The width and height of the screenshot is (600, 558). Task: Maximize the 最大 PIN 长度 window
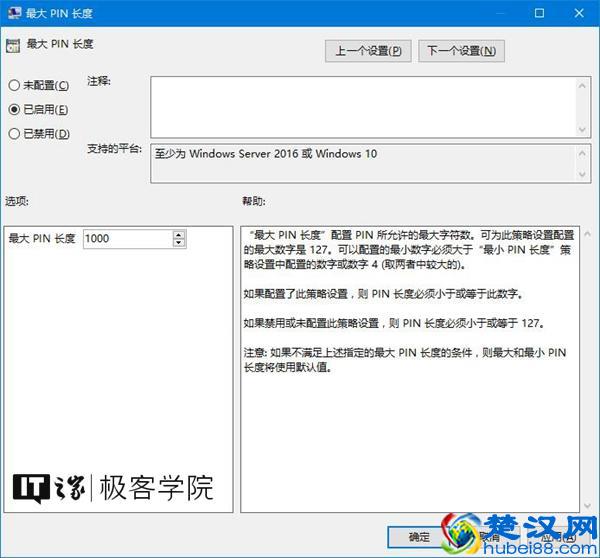[539, 13]
